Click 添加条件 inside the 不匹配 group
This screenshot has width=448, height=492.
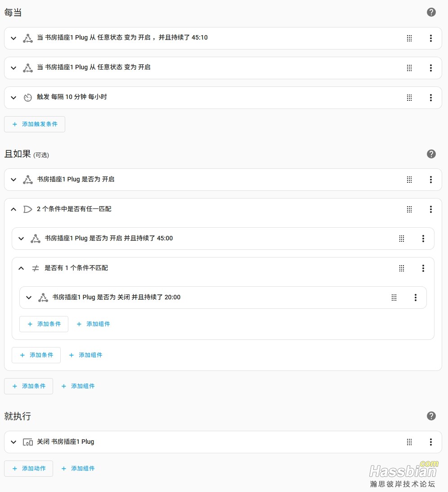[44, 324]
